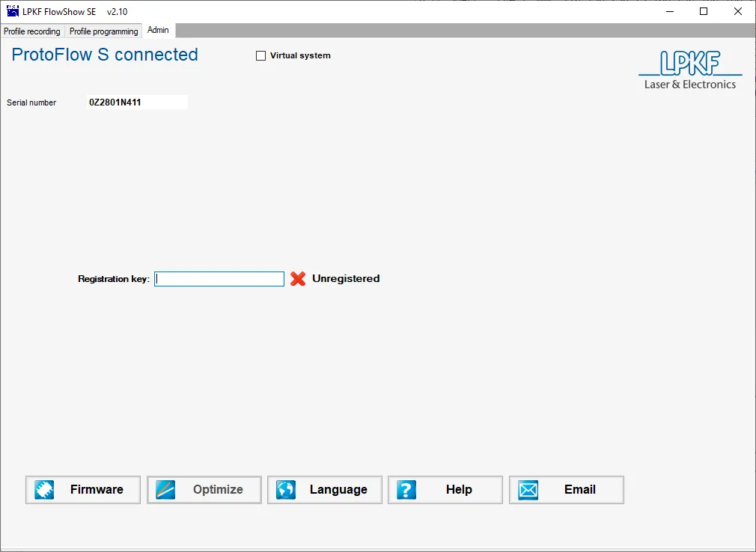
Task: Click the Help question mark icon
Action: pos(406,490)
